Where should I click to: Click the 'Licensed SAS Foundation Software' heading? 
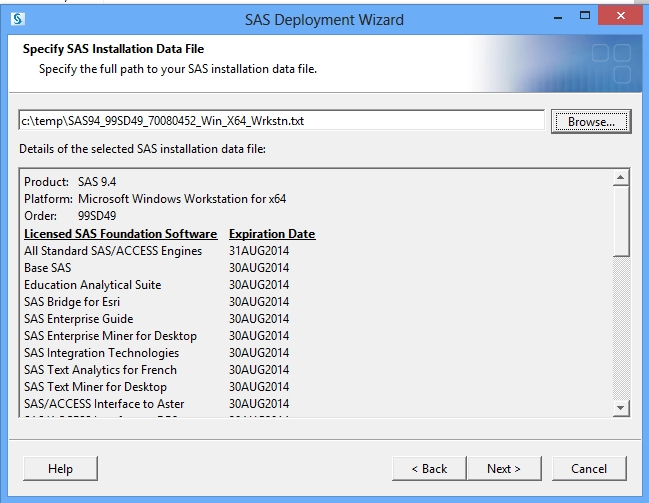pos(120,234)
